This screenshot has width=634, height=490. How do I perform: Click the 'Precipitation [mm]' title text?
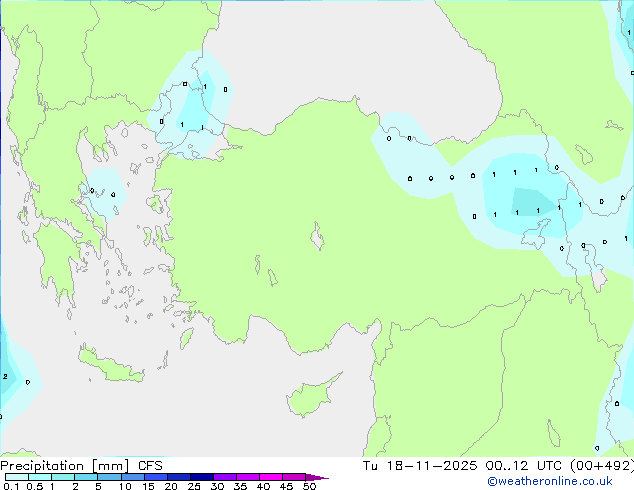65,466
